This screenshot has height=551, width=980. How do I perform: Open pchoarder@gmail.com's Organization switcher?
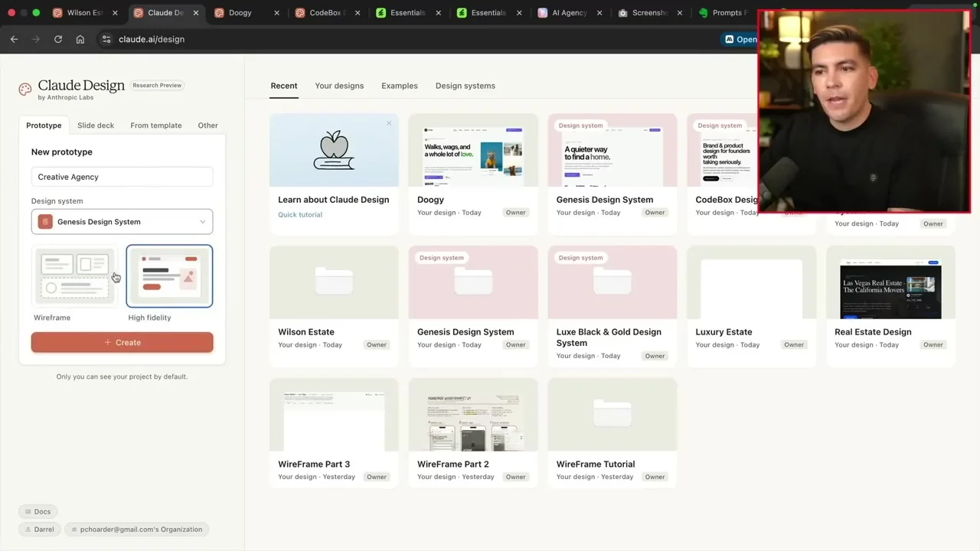pyautogui.click(x=136, y=530)
